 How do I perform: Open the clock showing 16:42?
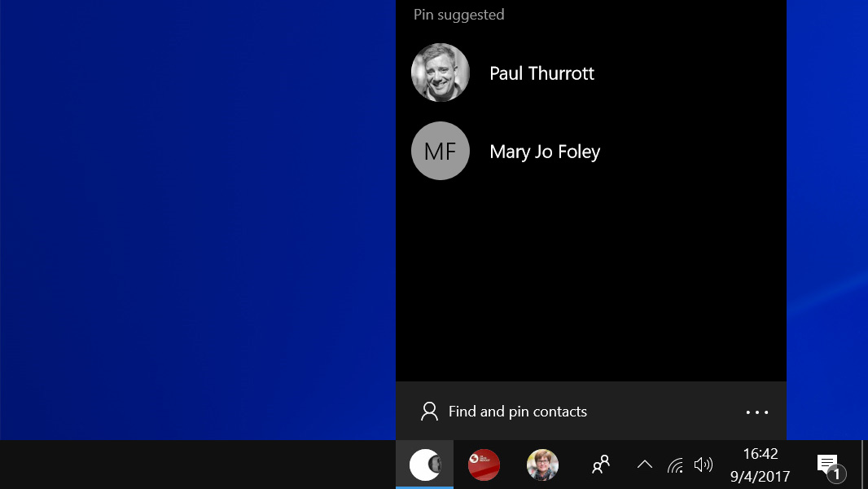pos(760,454)
